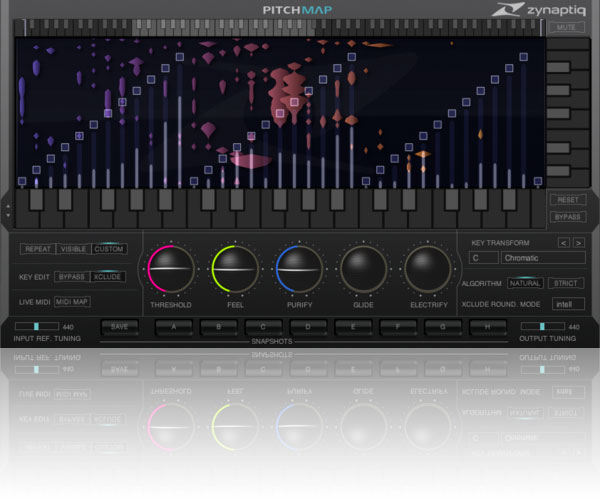The image size is (600, 500).
Task: Enable the STRICT algorithm mode
Action: pyautogui.click(x=566, y=283)
